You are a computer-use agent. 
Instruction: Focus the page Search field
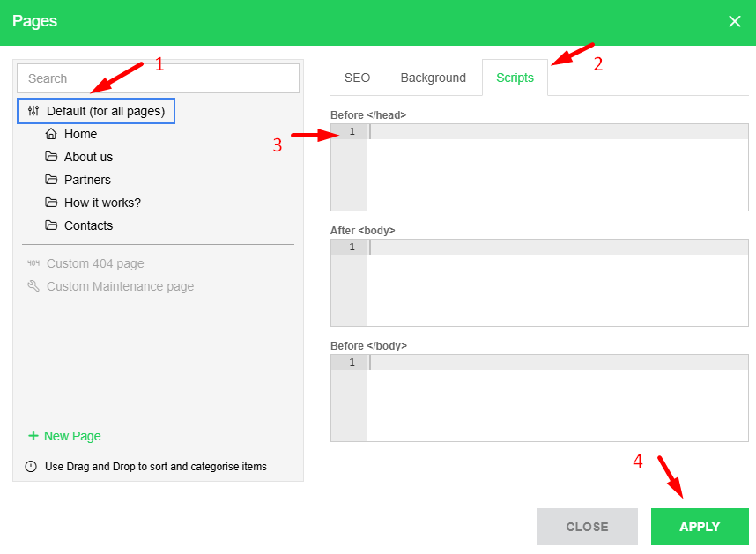pos(158,78)
